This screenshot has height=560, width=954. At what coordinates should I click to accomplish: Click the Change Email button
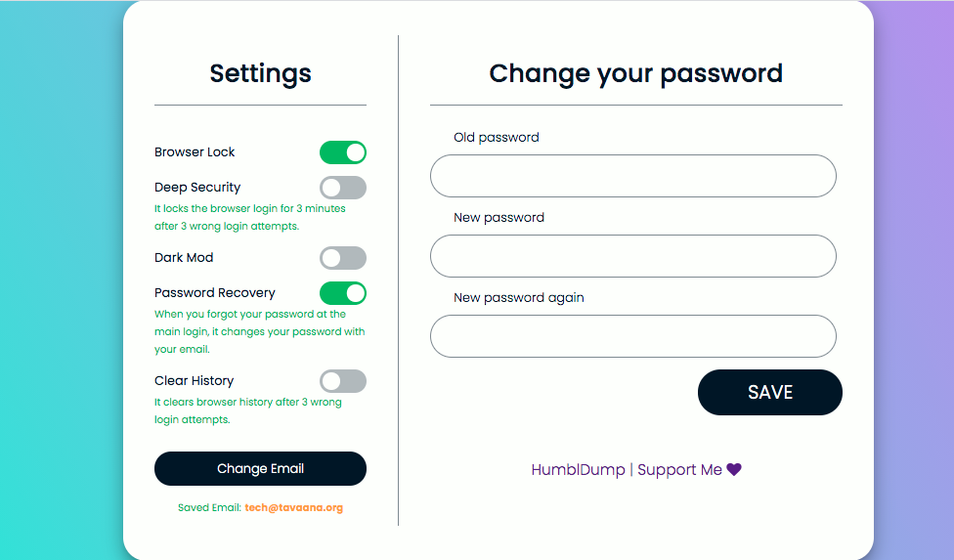point(260,469)
